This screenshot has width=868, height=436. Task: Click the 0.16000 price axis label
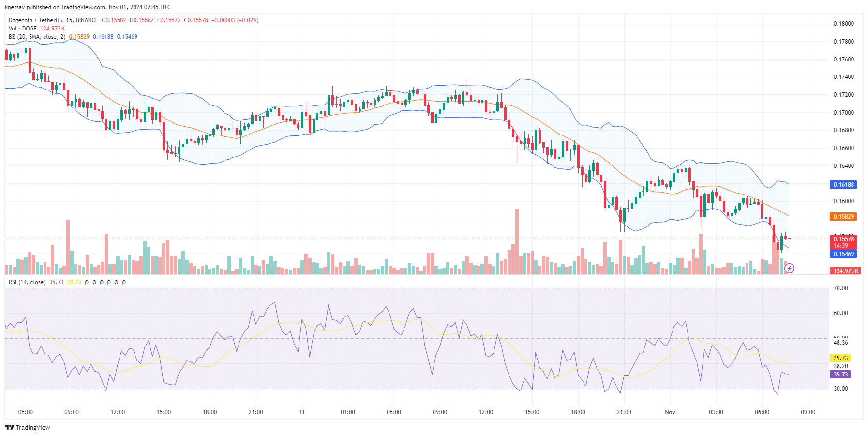click(x=843, y=201)
